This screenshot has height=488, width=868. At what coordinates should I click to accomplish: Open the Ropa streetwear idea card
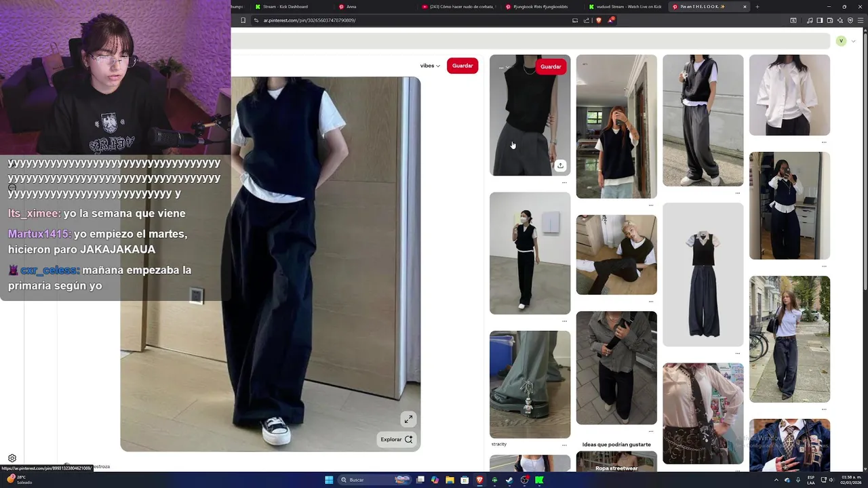point(616,462)
